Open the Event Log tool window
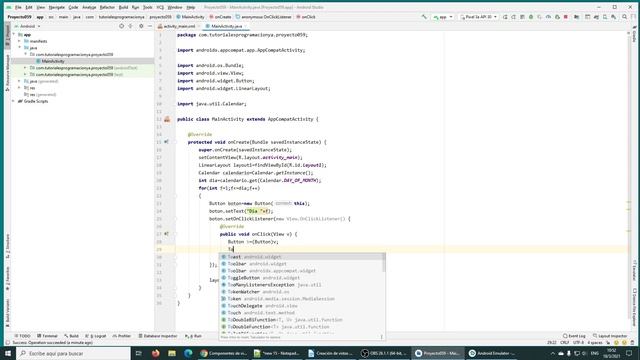 pos(574,336)
